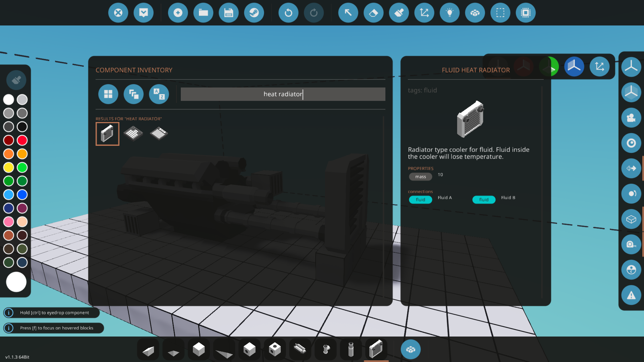644x362 pixels.
Task: Open component inventory round button at bottom
Action: [410, 350]
